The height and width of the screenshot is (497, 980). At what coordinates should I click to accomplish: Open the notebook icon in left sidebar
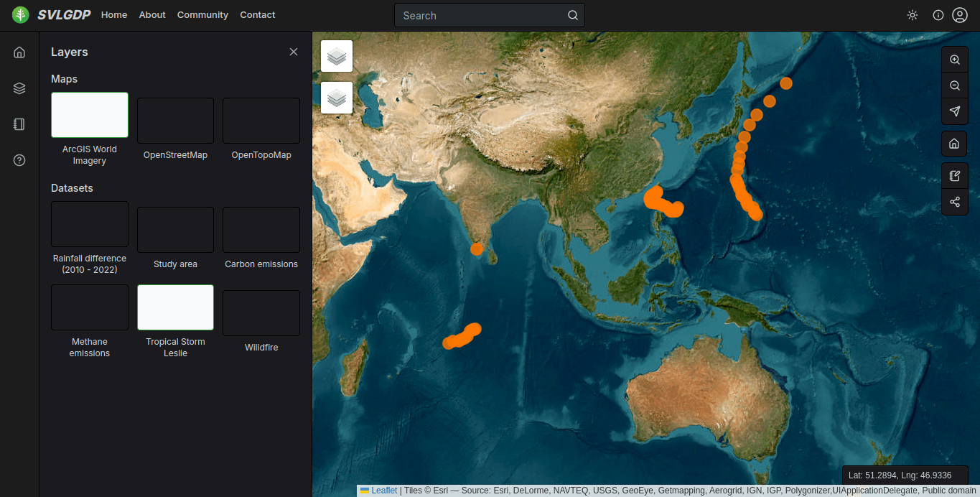tap(19, 124)
